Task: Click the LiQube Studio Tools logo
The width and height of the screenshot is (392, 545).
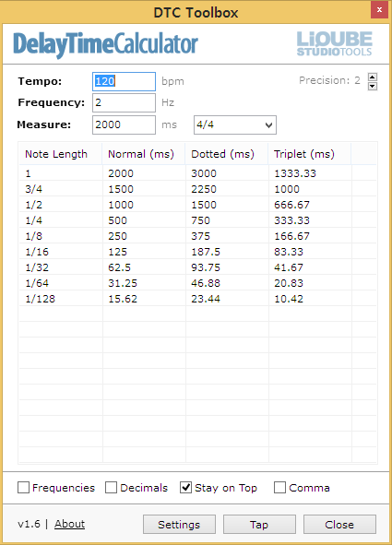Action: [334, 43]
